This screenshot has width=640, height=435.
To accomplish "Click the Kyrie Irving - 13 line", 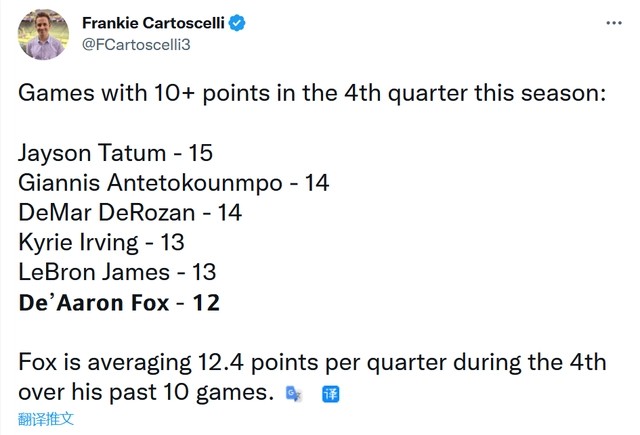I will click(101, 243).
